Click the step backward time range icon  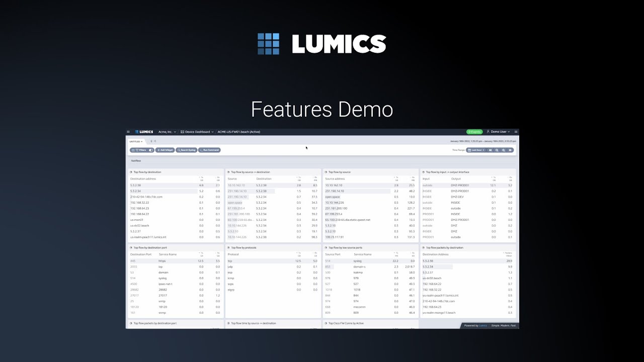490,150
